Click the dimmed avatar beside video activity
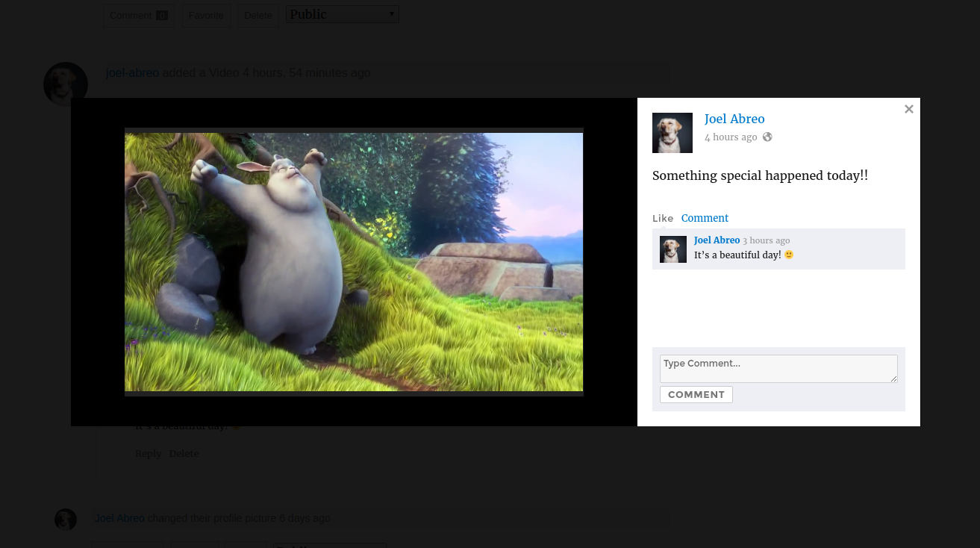980x548 pixels. (x=65, y=83)
